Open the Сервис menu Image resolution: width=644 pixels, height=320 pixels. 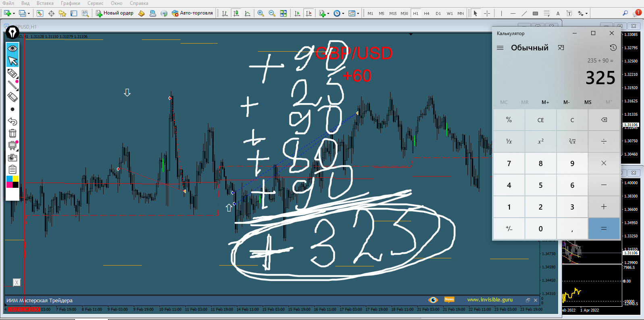point(96,3)
